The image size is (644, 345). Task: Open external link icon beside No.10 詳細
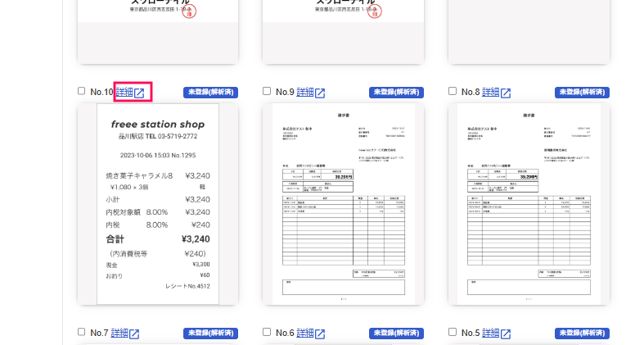pyautogui.click(x=140, y=93)
